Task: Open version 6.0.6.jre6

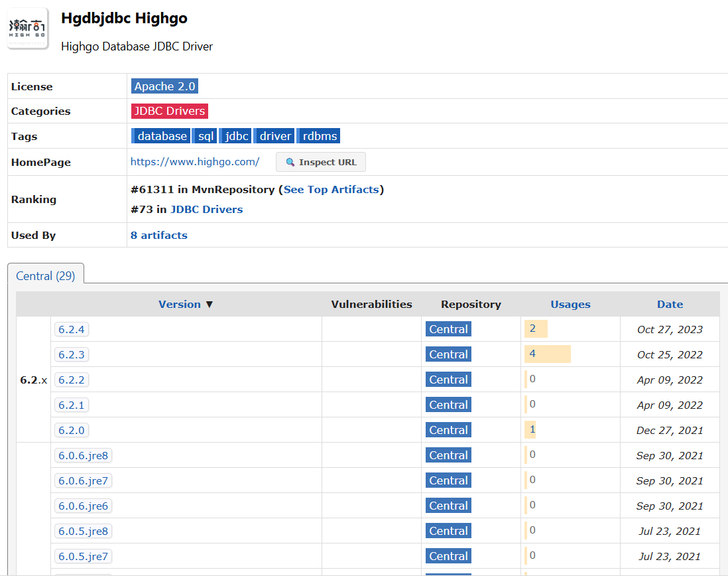Action: pyautogui.click(x=83, y=506)
